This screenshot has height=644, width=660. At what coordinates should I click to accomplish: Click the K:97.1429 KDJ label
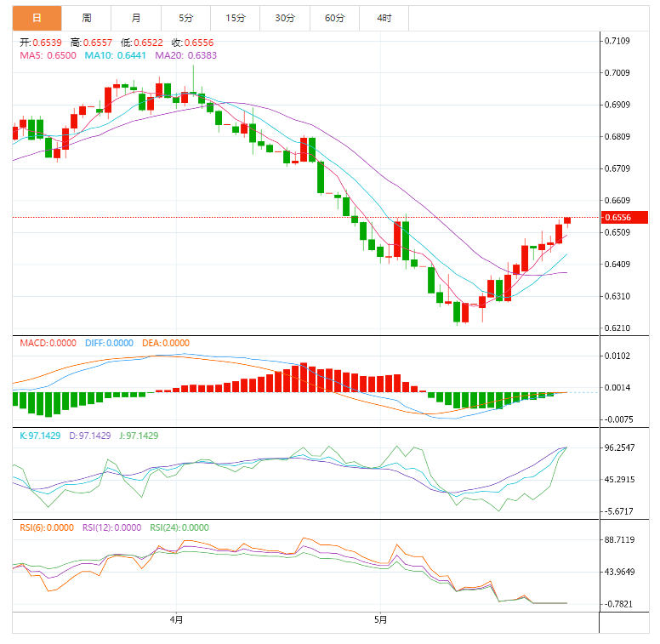tap(41, 436)
